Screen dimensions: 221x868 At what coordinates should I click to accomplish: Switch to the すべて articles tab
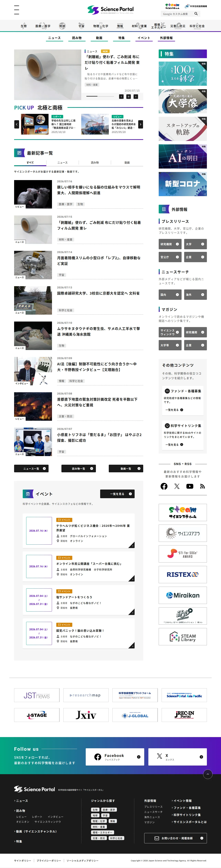[30, 163]
